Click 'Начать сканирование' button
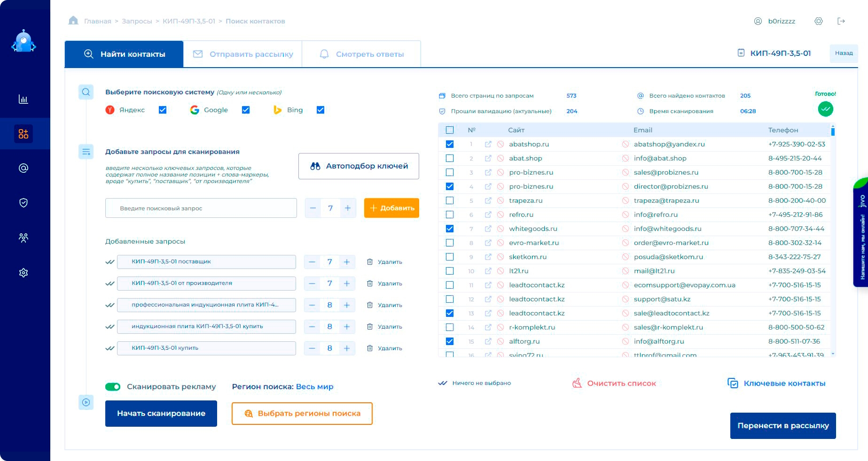Image resolution: width=868 pixels, height=461 pixels. tap(161, 414)
